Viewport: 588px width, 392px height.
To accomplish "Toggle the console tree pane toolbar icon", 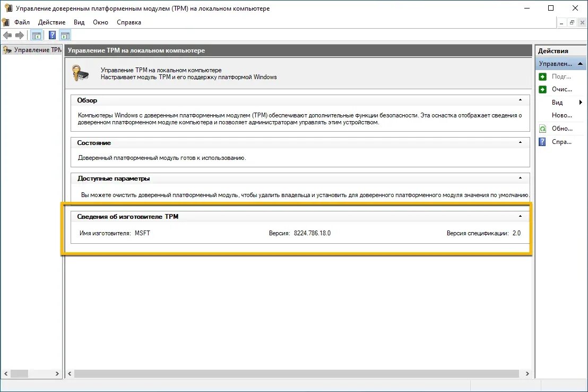I will pos(37,36).
